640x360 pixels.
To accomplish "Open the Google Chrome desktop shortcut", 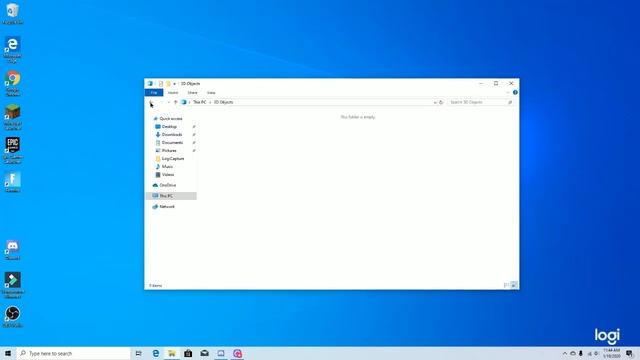I will click(12, 84).
